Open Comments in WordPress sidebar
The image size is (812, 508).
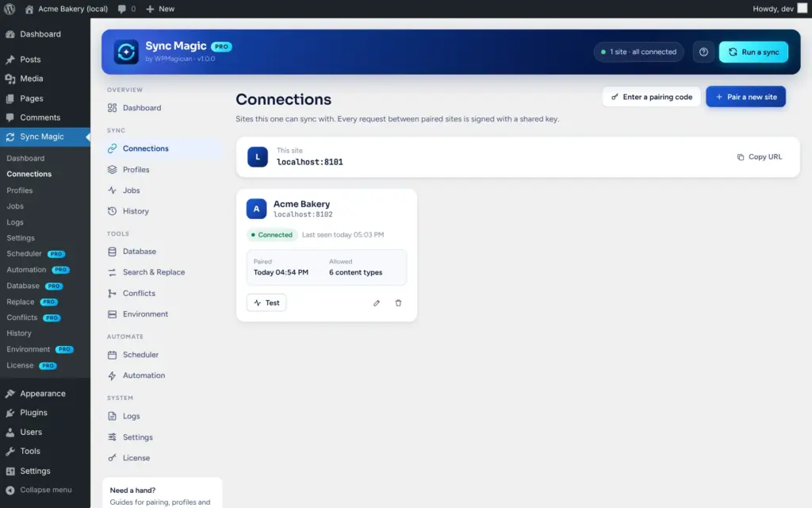(45, 117)
